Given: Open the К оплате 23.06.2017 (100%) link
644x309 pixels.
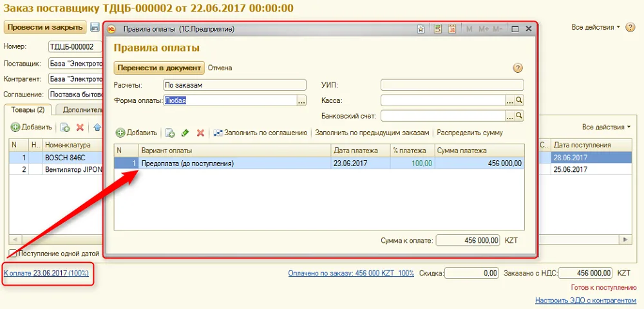Looking at the screenshot, I should (46, 272).
